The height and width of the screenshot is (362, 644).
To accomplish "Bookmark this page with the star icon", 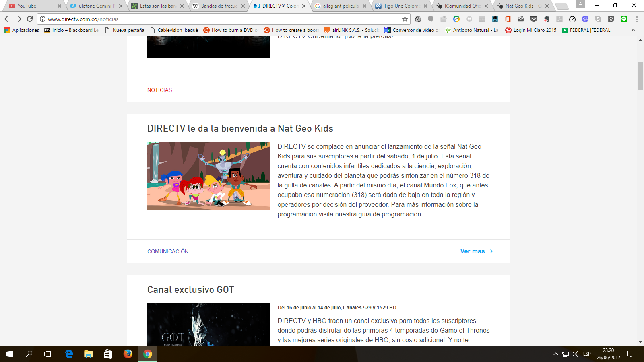I will pos(405,19).
